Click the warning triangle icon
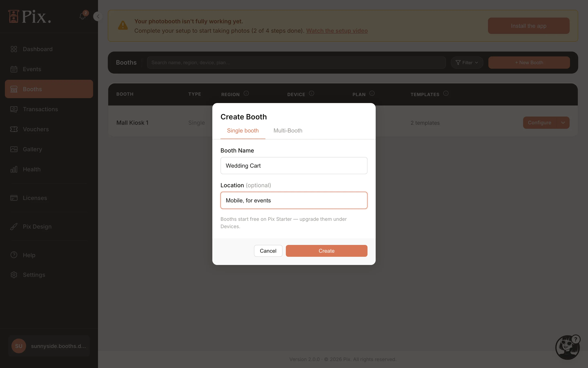This screenshot has height=368, width=588. tap(123, 25)
